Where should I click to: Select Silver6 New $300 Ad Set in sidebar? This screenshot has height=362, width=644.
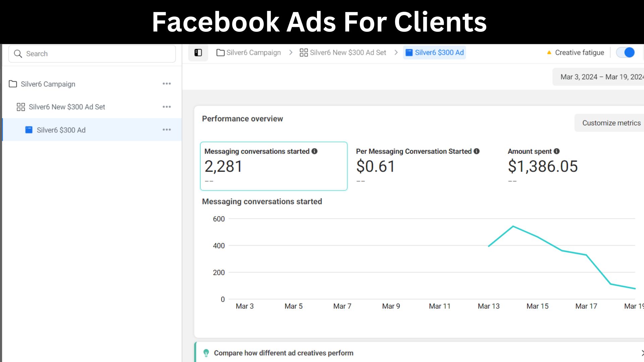pos(67,107)
